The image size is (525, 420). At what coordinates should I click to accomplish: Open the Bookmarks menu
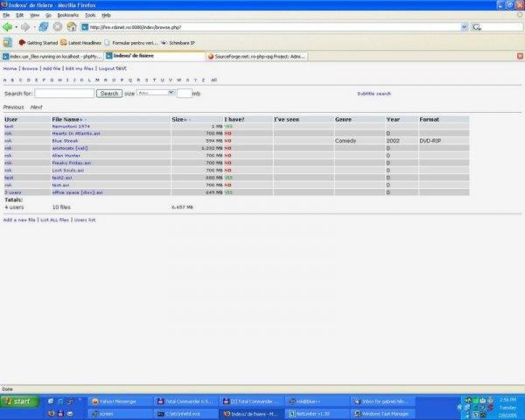coord(68,15)
